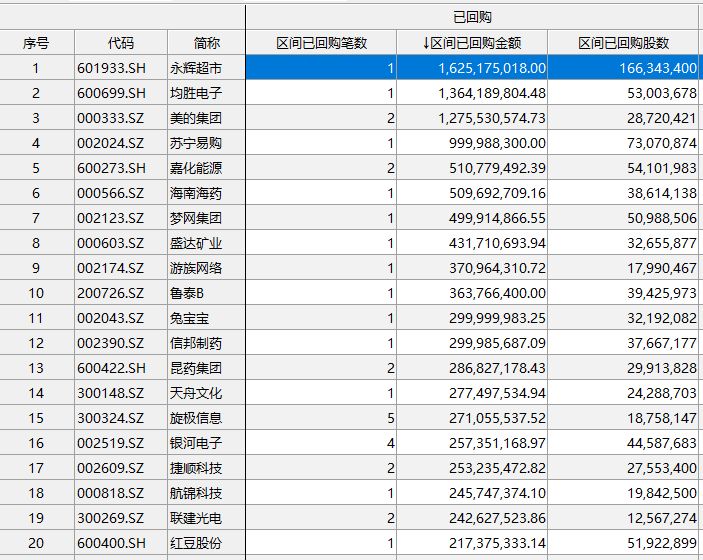703x560 pixels.
Task: Select stock name 捷顺科技
Action: [x=196, y=469]
